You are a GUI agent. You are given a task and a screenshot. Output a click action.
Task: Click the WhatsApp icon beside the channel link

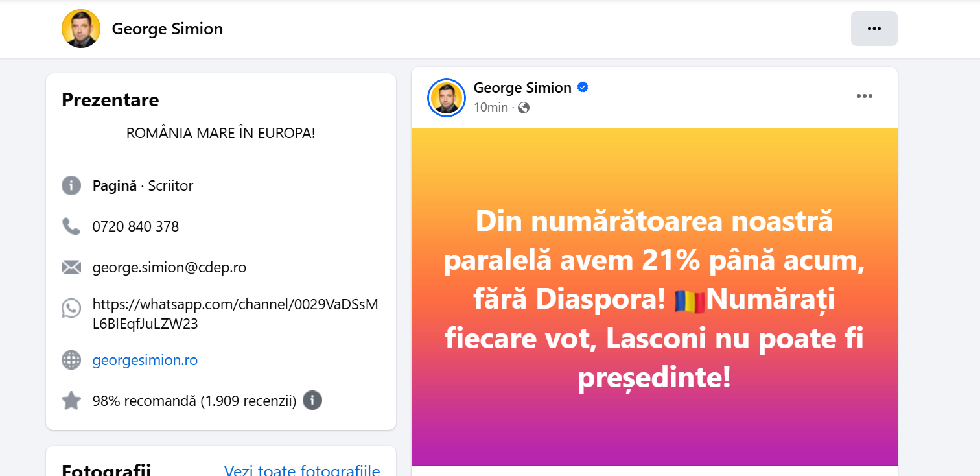click(71, 309)
